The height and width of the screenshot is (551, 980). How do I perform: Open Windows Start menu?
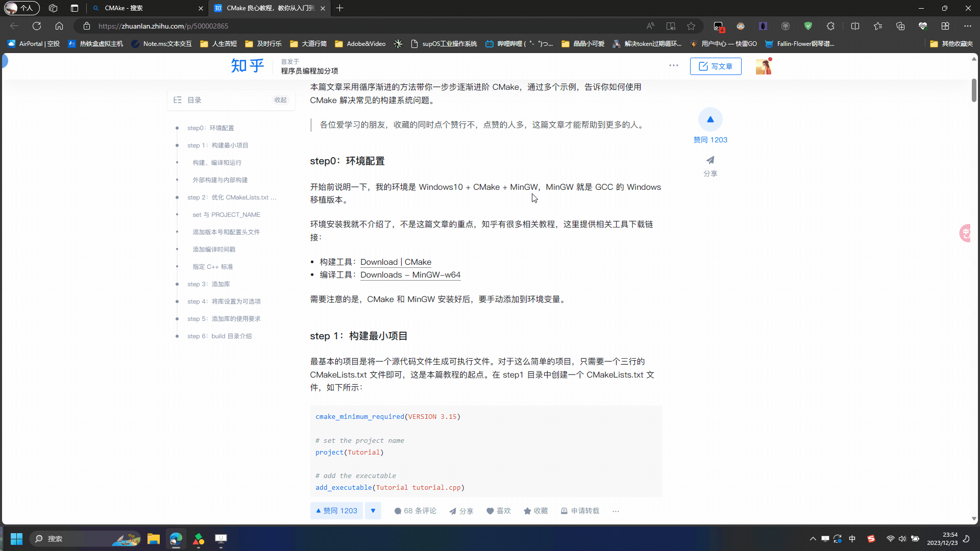[16, 539]
